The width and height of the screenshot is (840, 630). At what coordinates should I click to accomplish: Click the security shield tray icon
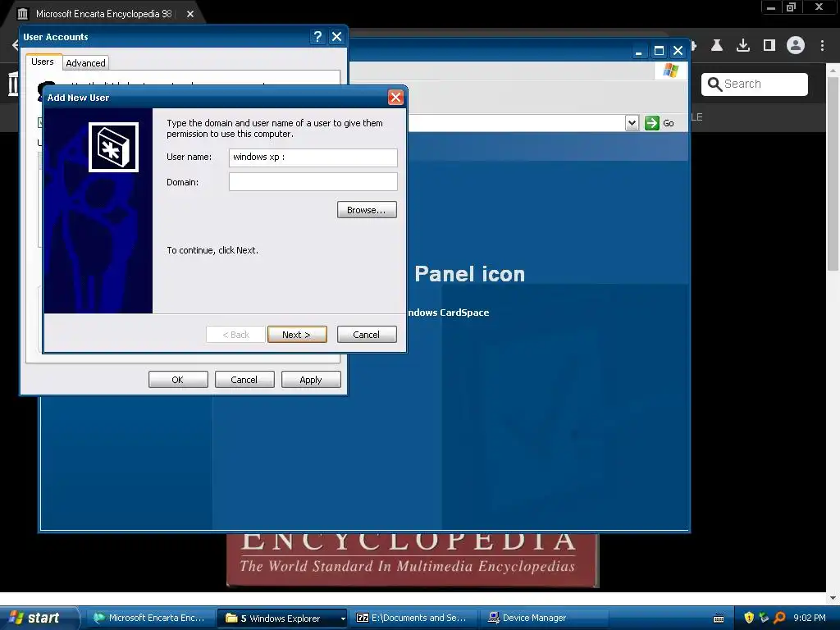pos(749,618)
